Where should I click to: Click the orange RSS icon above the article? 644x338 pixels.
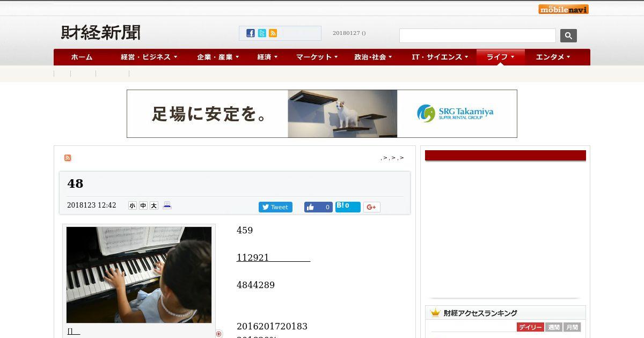coord(68,158)
